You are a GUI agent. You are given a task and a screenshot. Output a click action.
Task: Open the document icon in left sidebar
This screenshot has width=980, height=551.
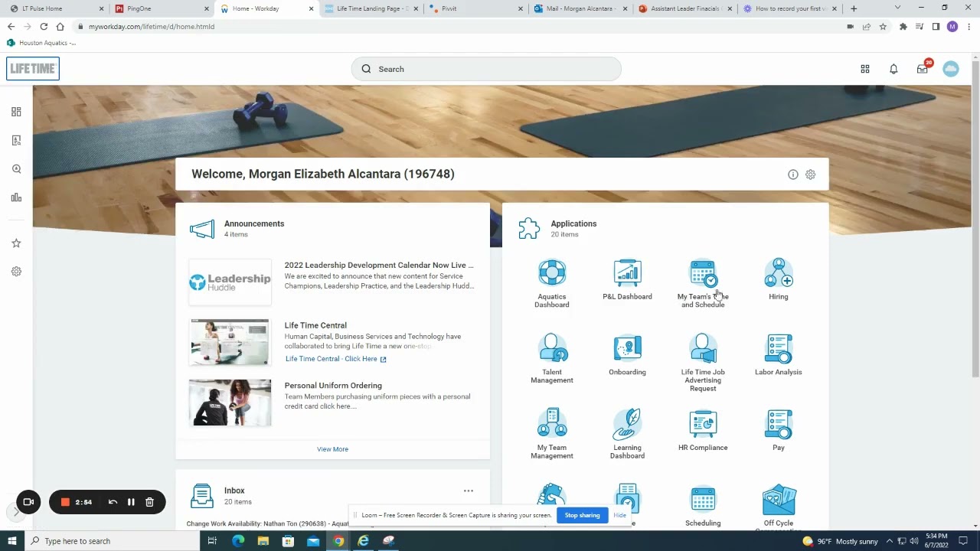[x=16, y=140]
